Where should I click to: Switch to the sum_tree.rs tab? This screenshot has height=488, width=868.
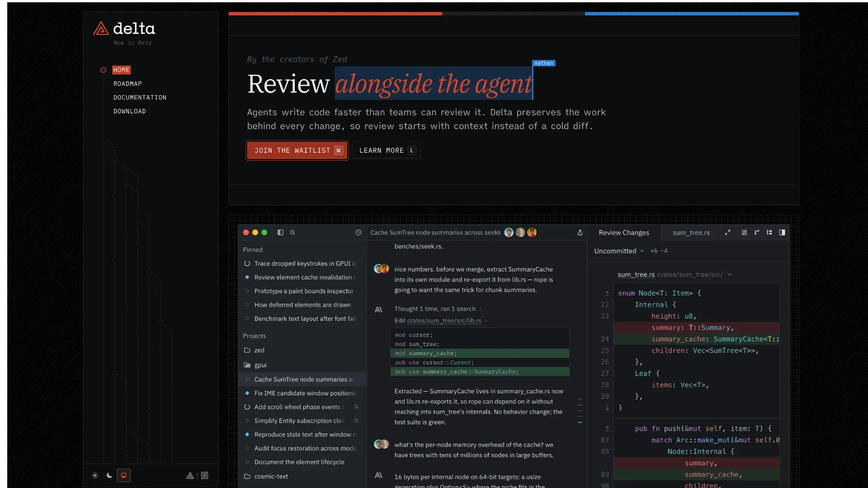[x=691, y=233]
